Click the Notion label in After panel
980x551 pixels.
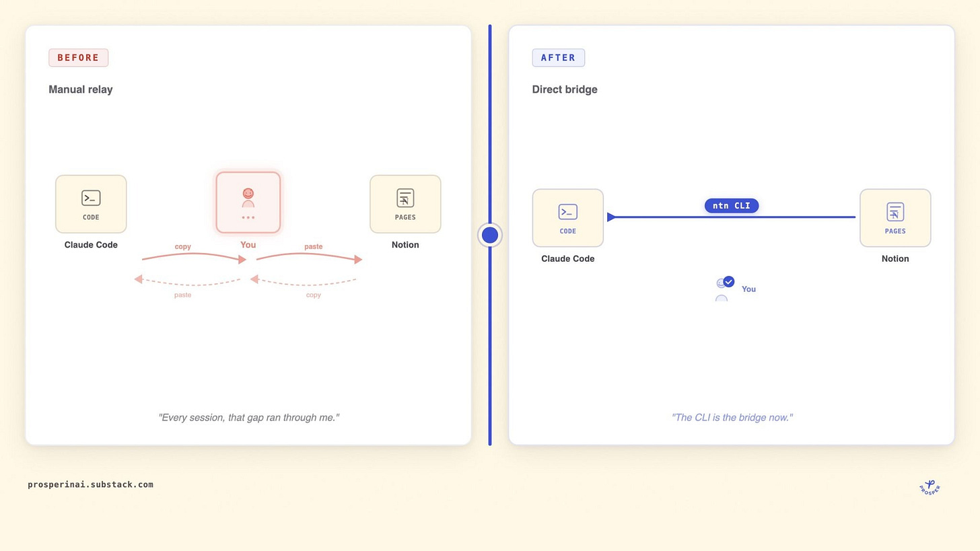click(x=895, y=259)
